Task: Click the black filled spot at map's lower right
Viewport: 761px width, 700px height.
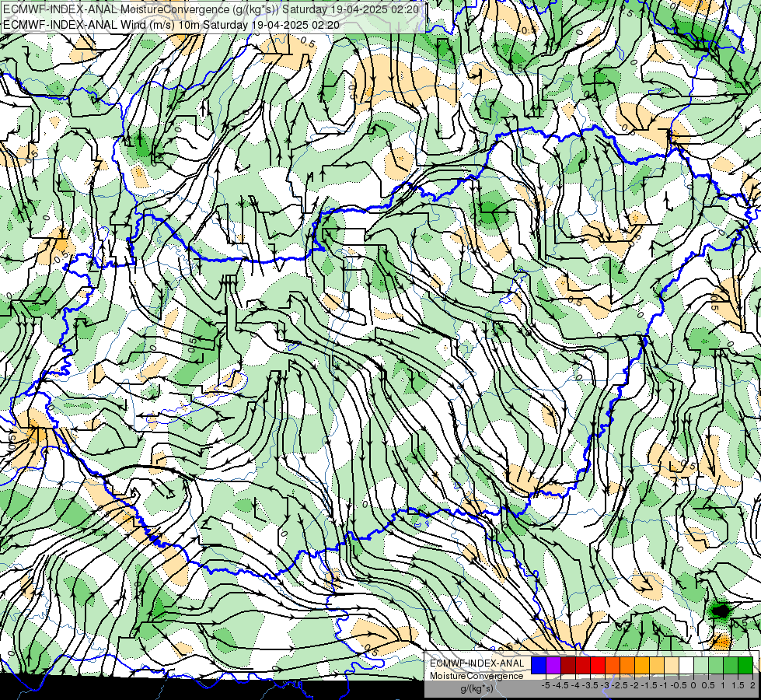Action: pos(721,610)
